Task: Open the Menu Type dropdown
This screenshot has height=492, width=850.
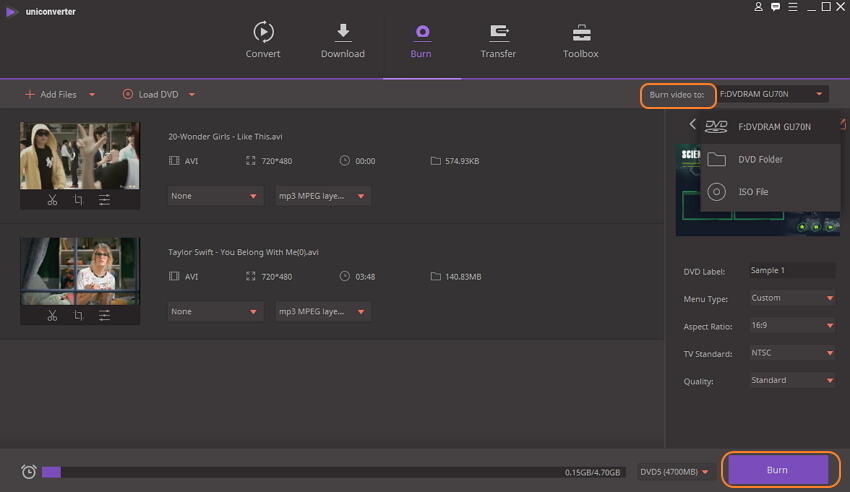Action: tap(792, 298)
